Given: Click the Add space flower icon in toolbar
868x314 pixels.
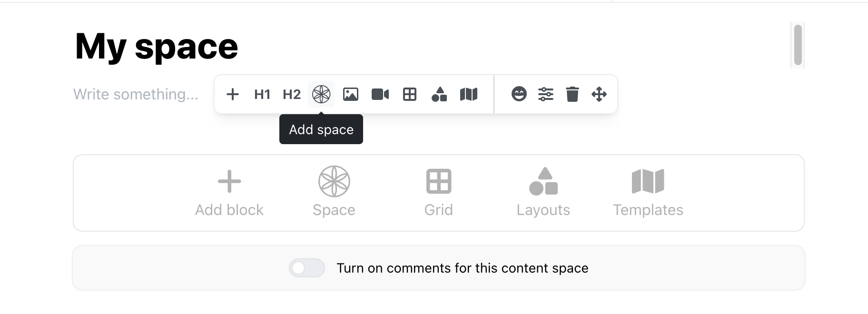Looking at the screenshot, I should pyautogui.click(x=321, y=94).
